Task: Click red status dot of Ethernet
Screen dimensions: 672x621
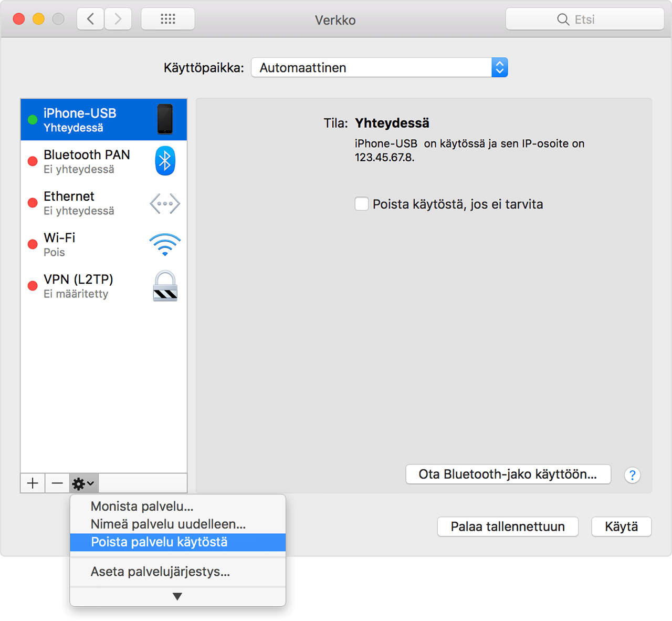Action: tap(33, 203)
